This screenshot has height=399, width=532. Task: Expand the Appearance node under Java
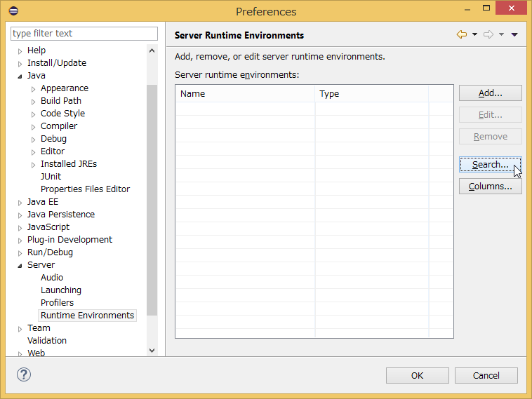point(33,89)
